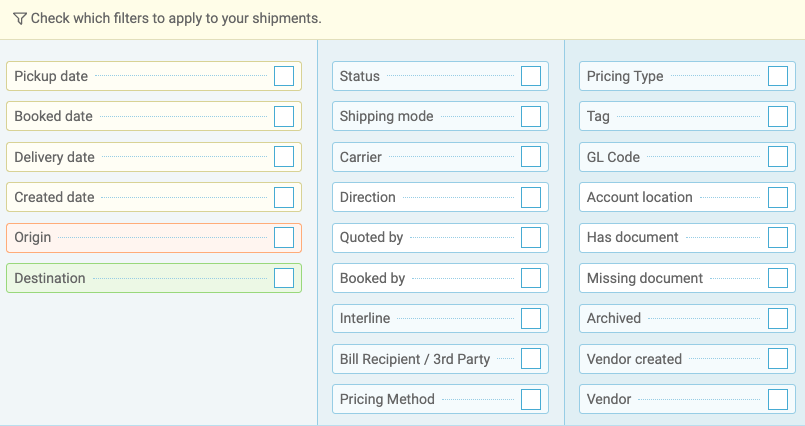Tick the Pricing Type checkbox
Screen dimensions: 805x426
coord(778,76)
